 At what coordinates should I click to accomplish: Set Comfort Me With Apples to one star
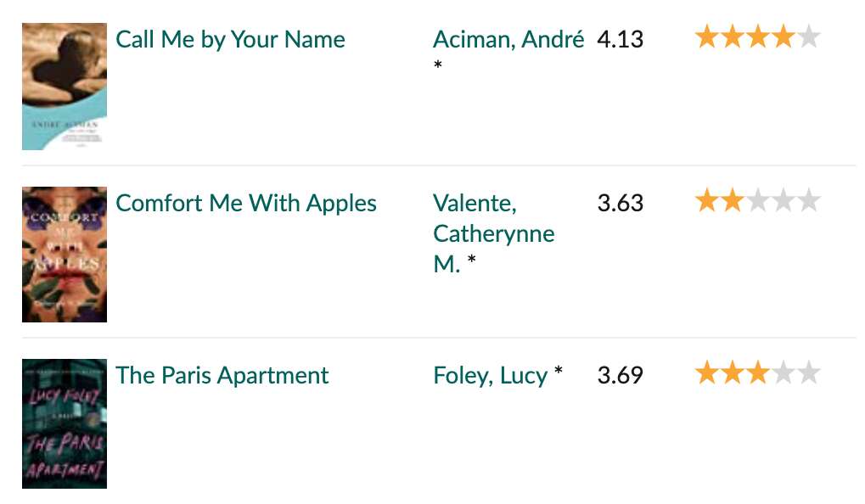coord(706,201)
